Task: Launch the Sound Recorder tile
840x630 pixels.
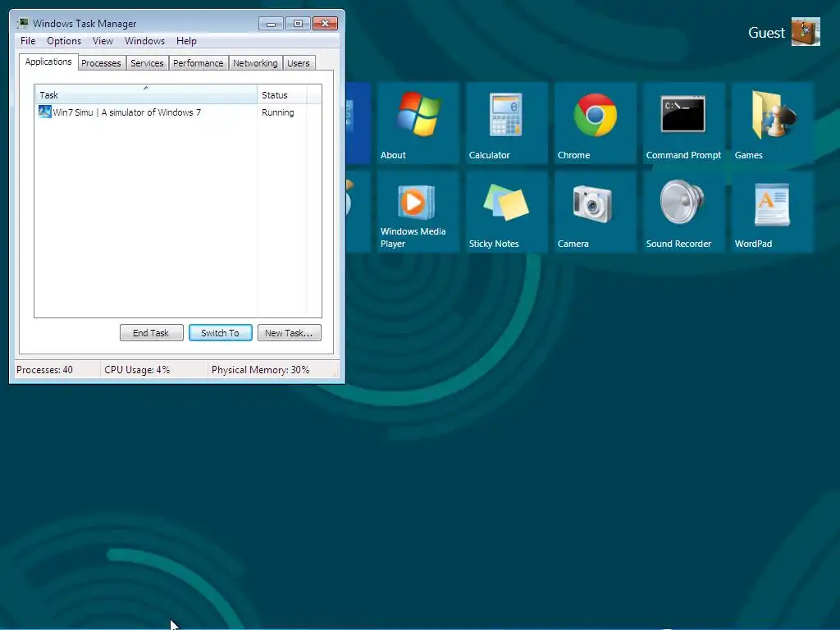Action: pos(683,212)
